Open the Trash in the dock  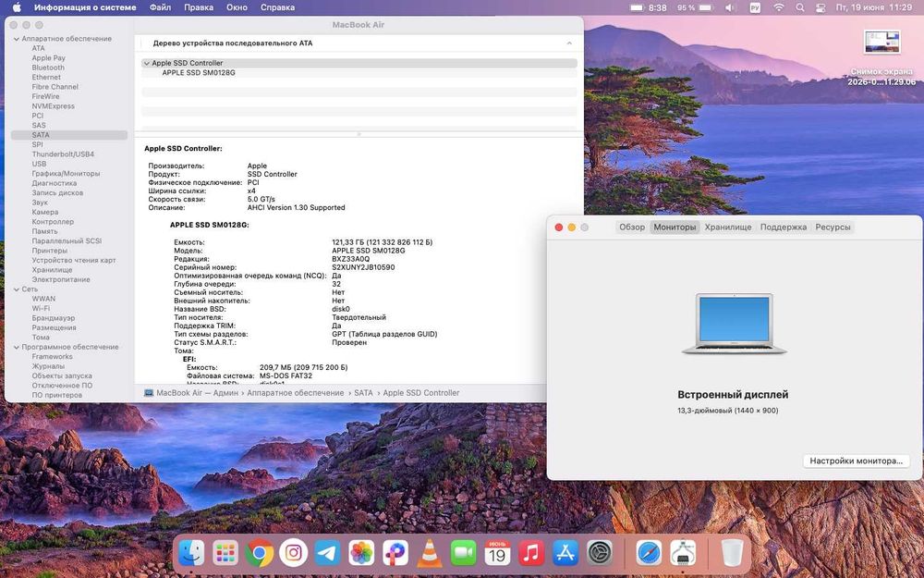pos(733,553)
